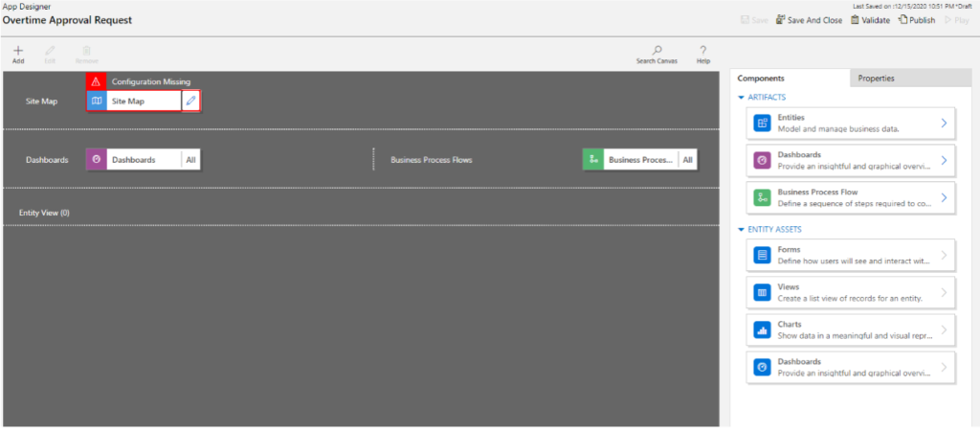Click Save And Close

click(809, 20)
